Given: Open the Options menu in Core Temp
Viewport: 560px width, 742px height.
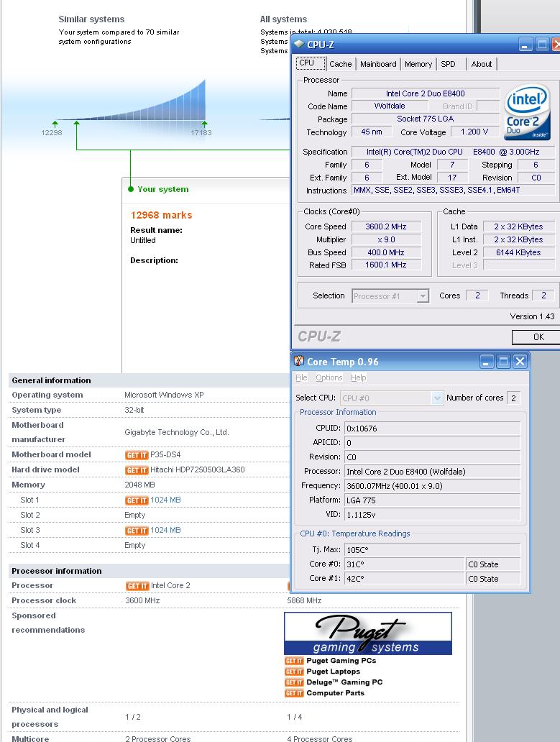Looking at the screenshot, I should [329, 377].
